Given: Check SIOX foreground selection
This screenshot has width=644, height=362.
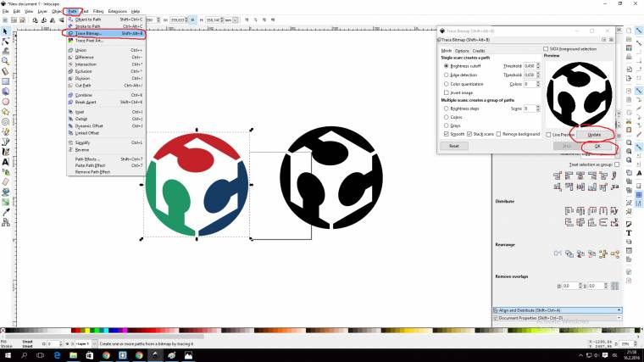Looking at the screenshot, I should (x=546, y=49).
